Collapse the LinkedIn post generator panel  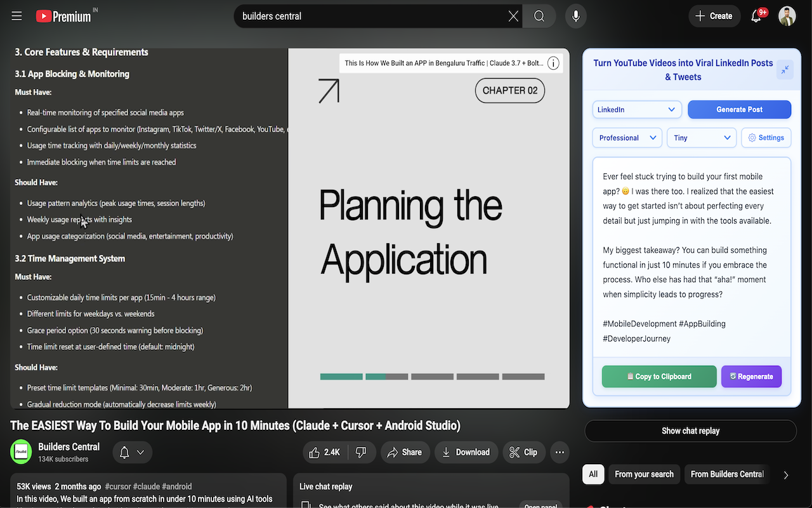785,70
